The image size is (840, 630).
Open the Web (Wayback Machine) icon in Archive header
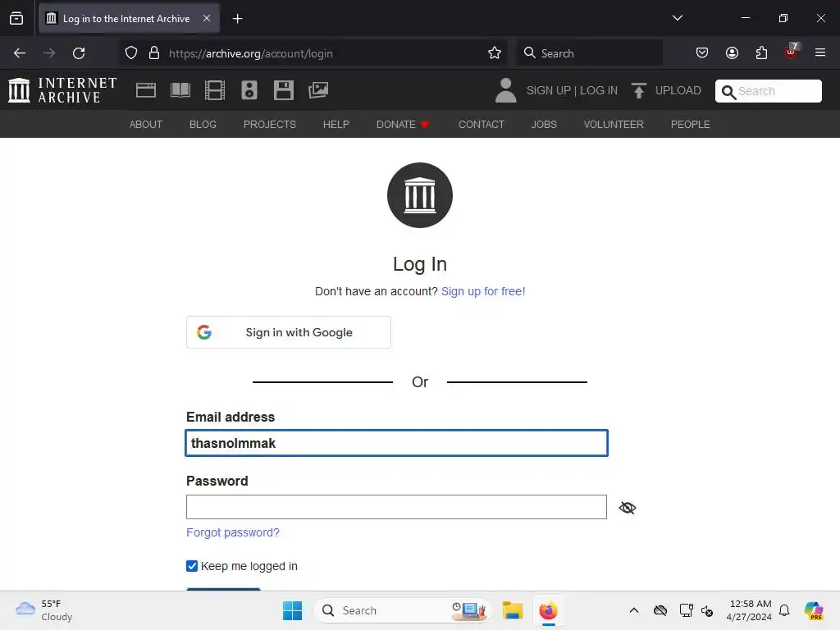[x=146, y=90]
